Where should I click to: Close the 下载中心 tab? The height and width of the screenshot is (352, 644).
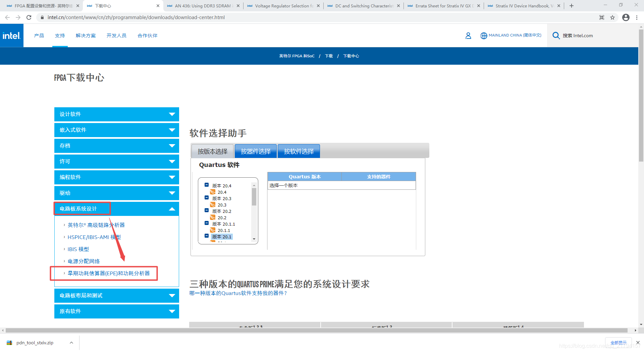pos(158,6)
